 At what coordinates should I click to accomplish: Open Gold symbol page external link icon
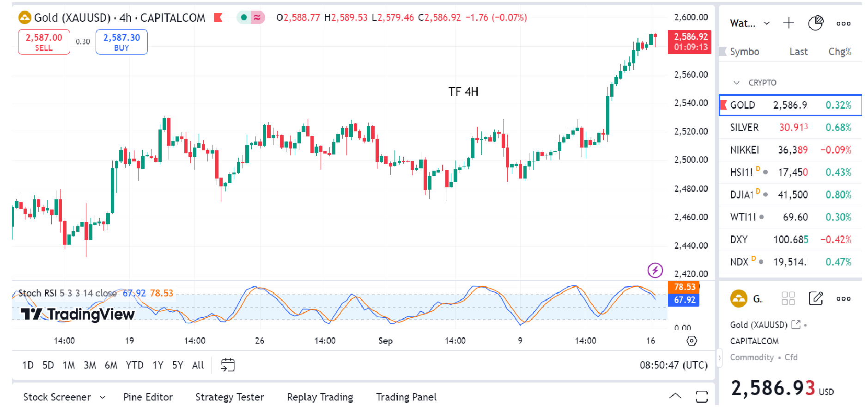[x=795, y=325]
